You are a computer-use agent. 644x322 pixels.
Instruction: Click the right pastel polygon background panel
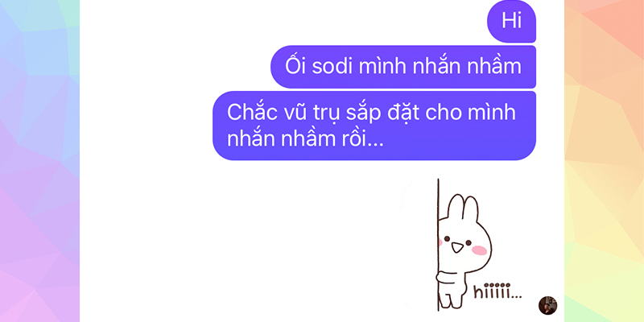click(605, 161)
